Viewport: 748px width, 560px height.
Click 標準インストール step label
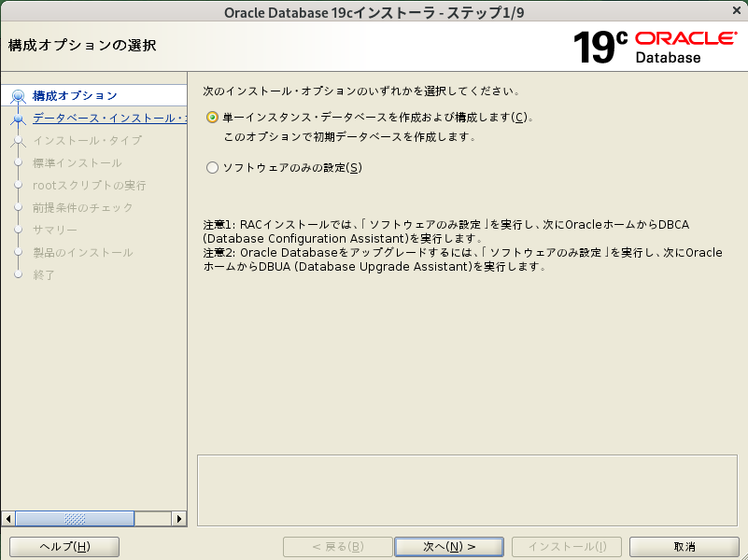coord(77,163)
